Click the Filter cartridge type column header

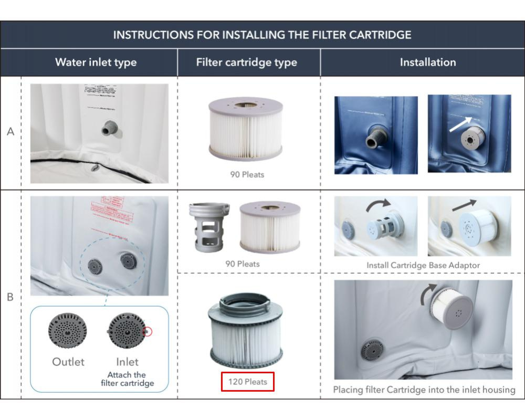click(246, 62)
